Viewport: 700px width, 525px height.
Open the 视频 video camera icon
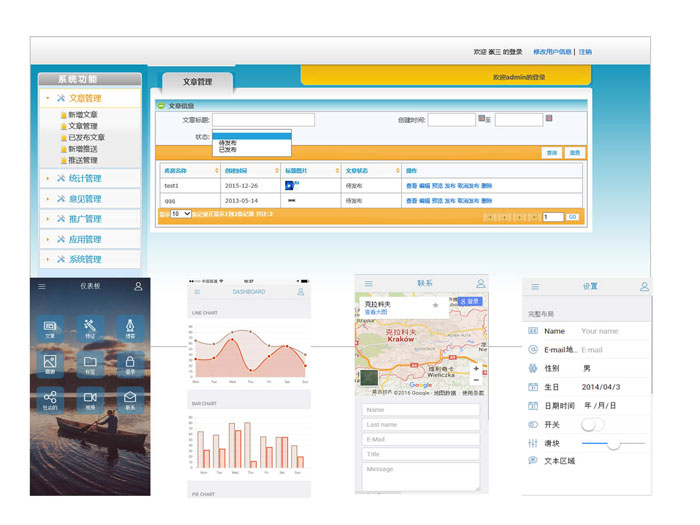(90, 400)
